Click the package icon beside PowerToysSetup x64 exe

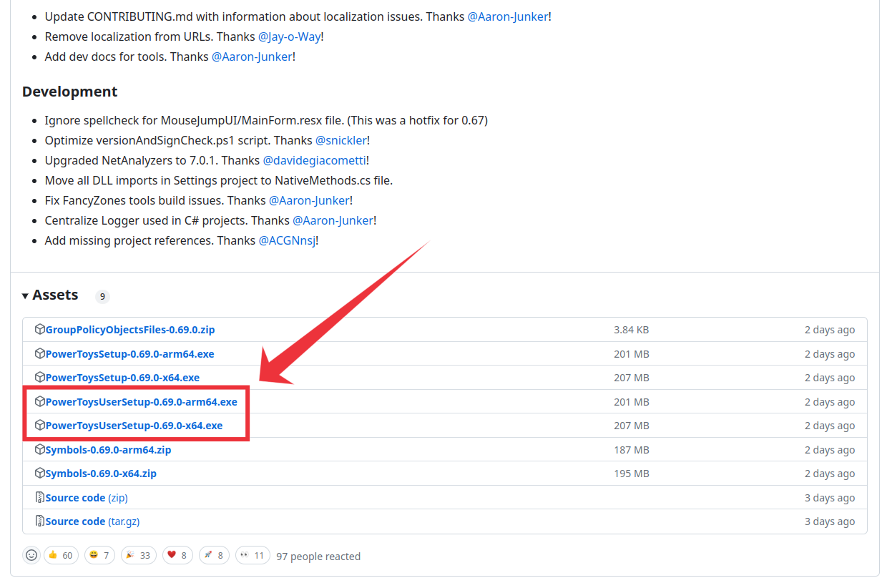click(40, 377)
